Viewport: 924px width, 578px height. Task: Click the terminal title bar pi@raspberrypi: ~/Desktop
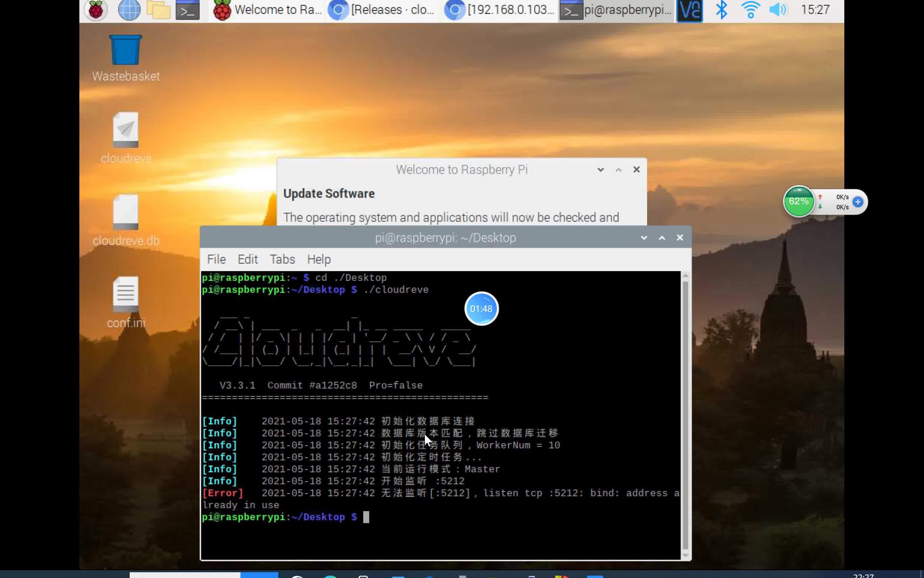click(445, 238)
